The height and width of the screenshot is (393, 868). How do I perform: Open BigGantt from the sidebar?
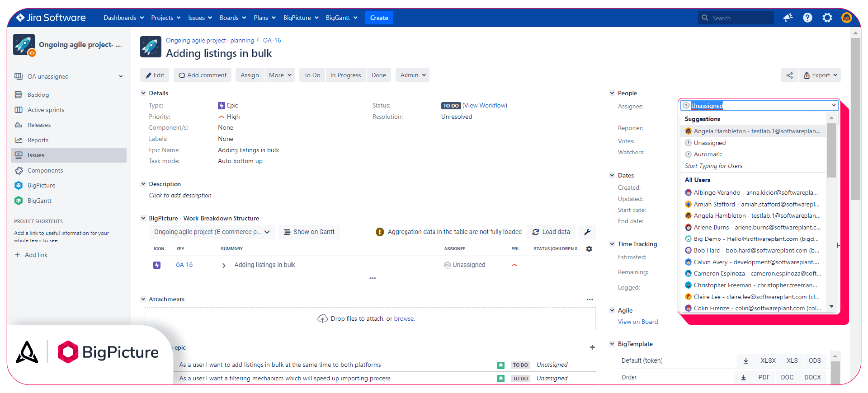click(39, 201)
